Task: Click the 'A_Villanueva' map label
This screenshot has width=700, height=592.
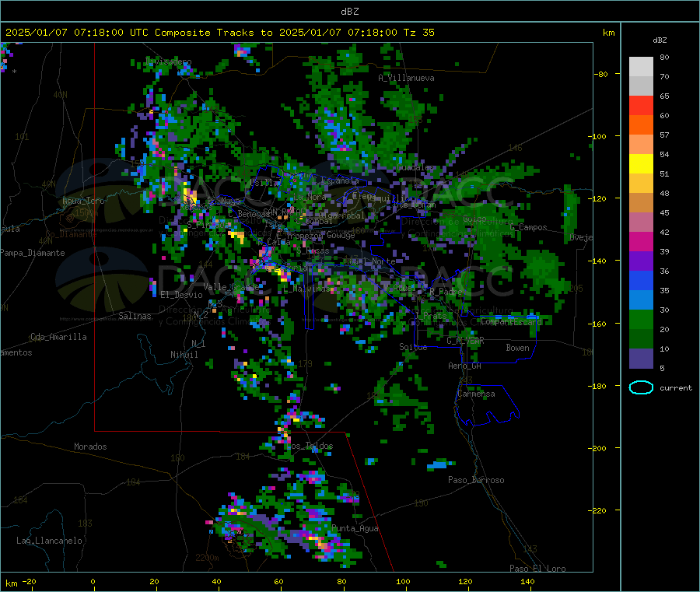Action: (406, 78)
